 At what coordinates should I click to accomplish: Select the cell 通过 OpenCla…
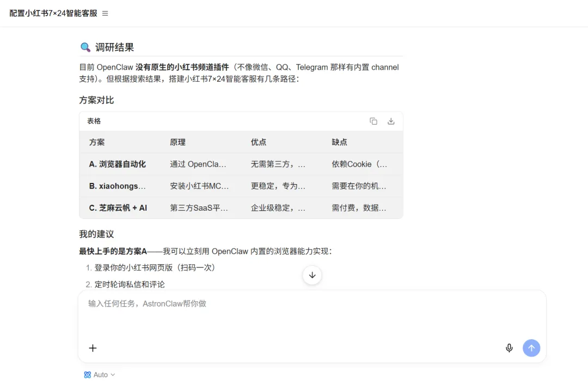198,164
